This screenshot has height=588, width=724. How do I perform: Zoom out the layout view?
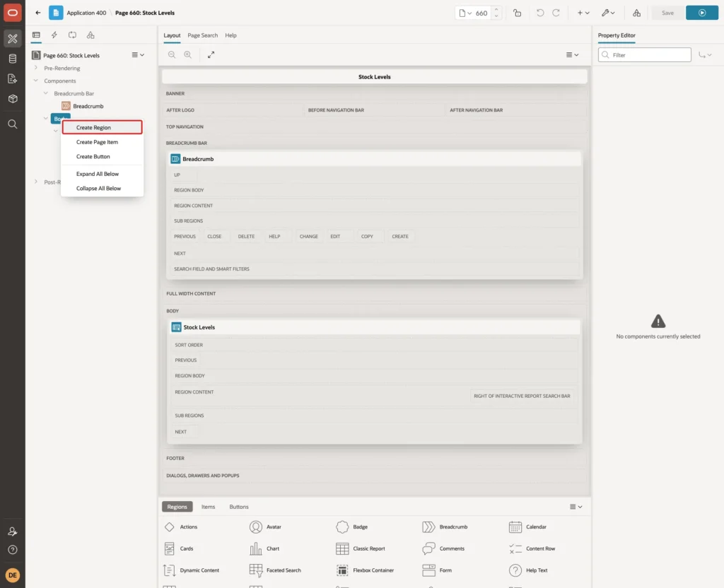172,54
